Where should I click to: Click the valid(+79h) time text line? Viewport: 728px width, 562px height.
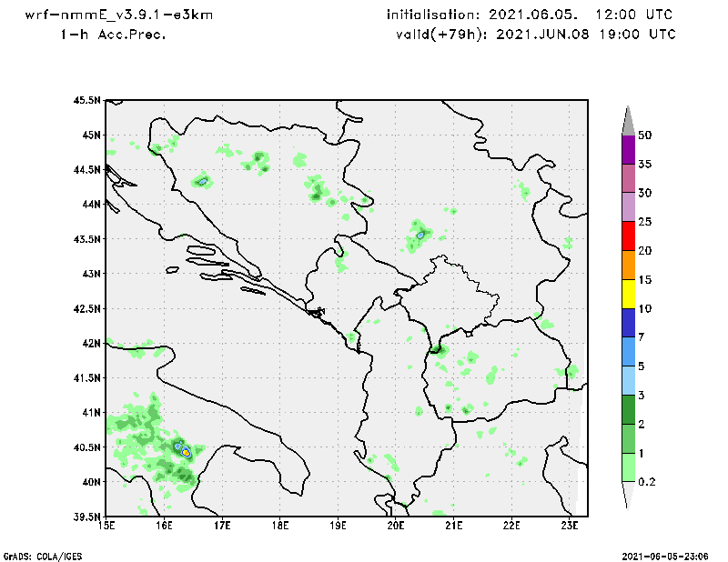536,35
